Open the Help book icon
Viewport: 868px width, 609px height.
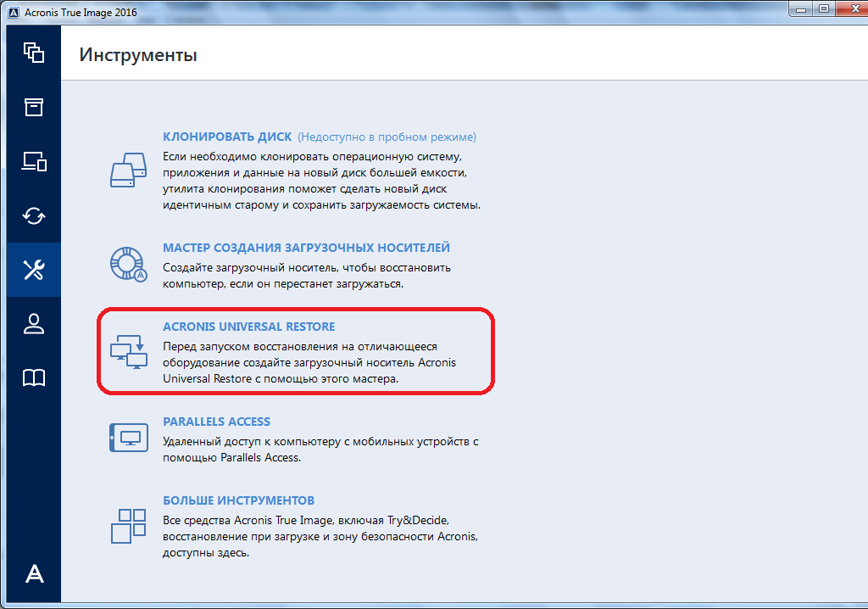tap(34, 378)
